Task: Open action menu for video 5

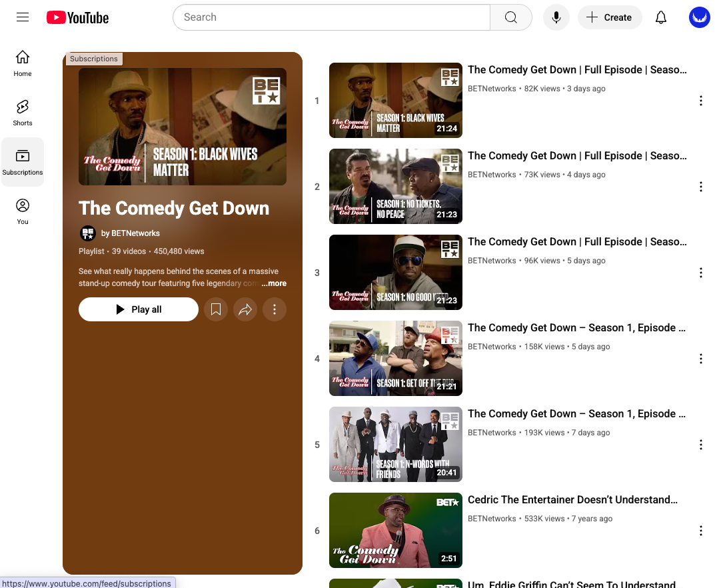Action: (700, 445)
